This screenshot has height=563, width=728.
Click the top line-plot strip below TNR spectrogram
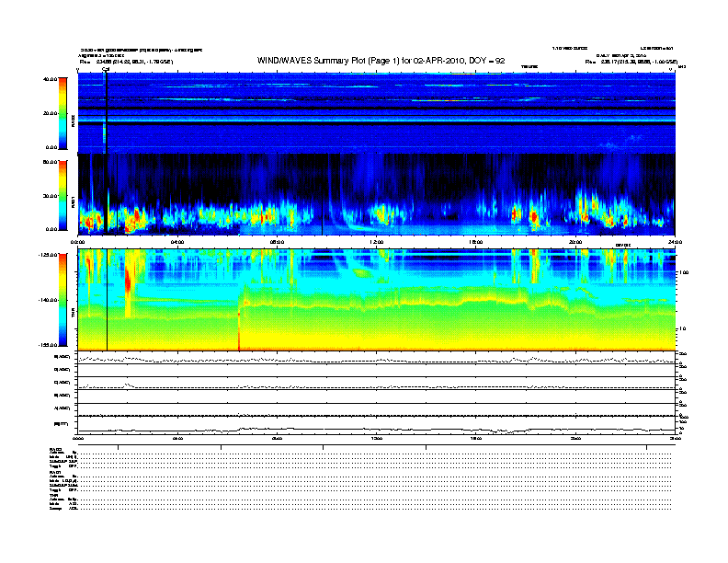point(377,358)
